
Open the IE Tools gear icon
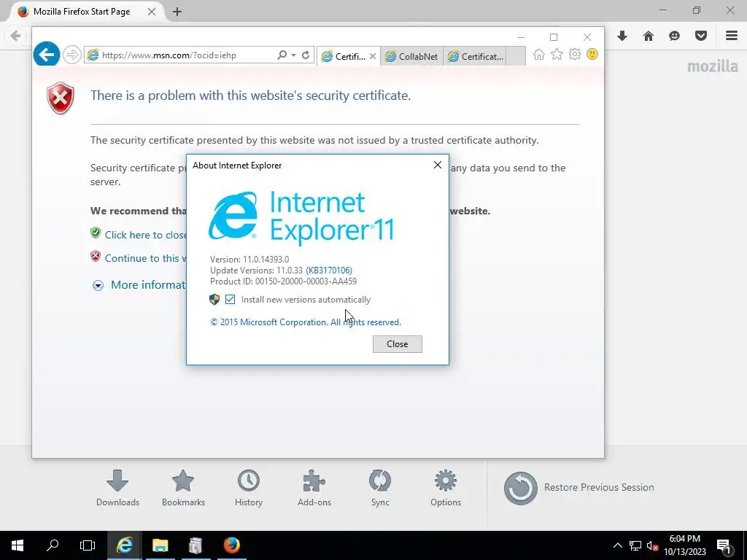pos(575,54)
